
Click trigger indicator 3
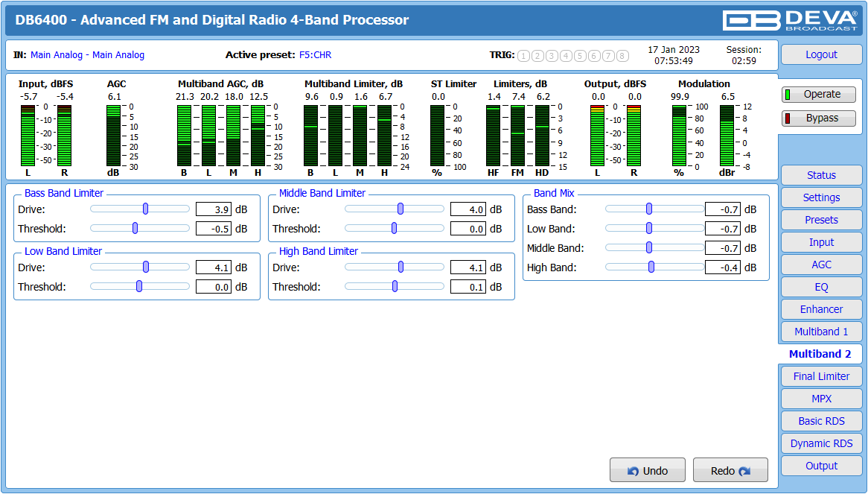coord(552,55)
